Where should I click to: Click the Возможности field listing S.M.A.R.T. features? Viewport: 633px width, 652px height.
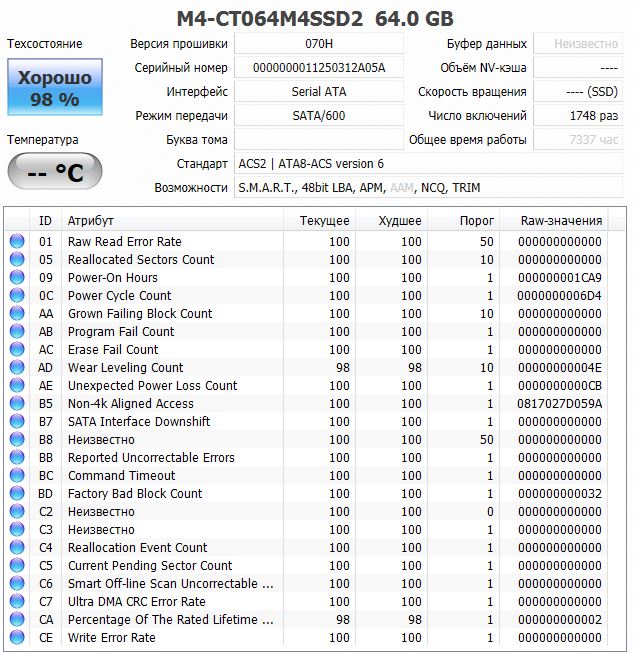428,188
